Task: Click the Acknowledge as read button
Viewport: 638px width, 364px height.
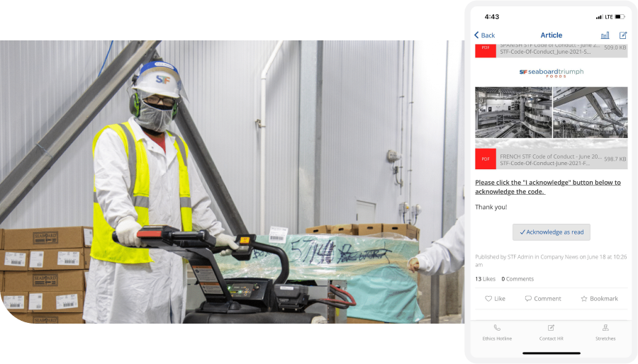Action: [x=552, y=232]
